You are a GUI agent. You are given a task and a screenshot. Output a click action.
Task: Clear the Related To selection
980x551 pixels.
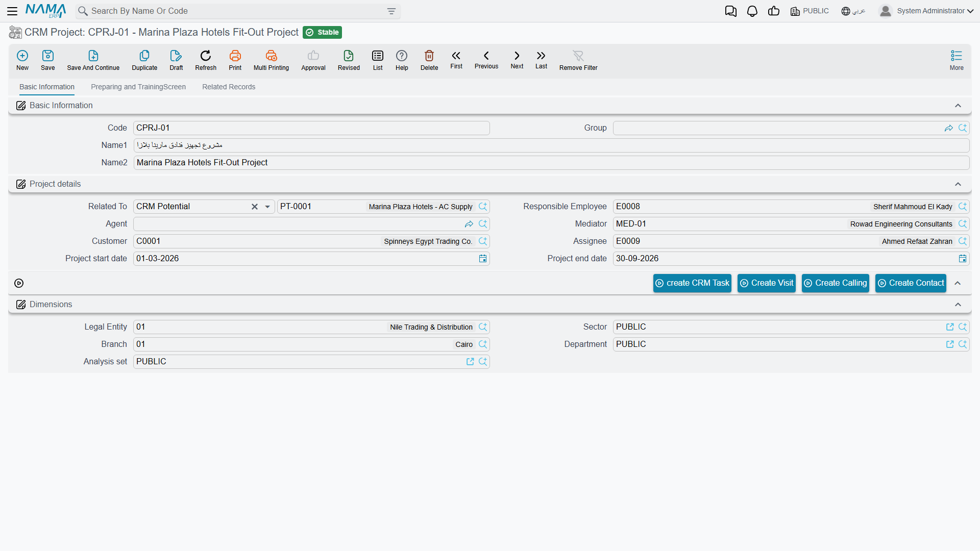[x=255, y=207]
